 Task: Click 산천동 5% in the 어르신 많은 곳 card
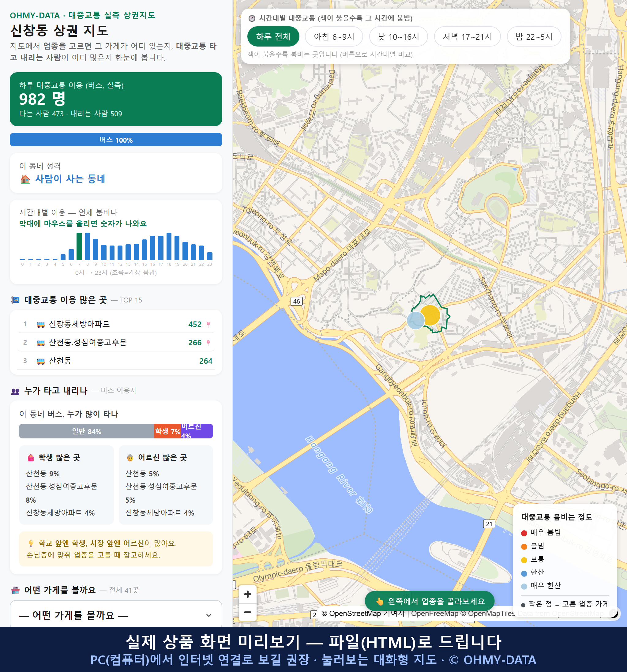(142, 474)
